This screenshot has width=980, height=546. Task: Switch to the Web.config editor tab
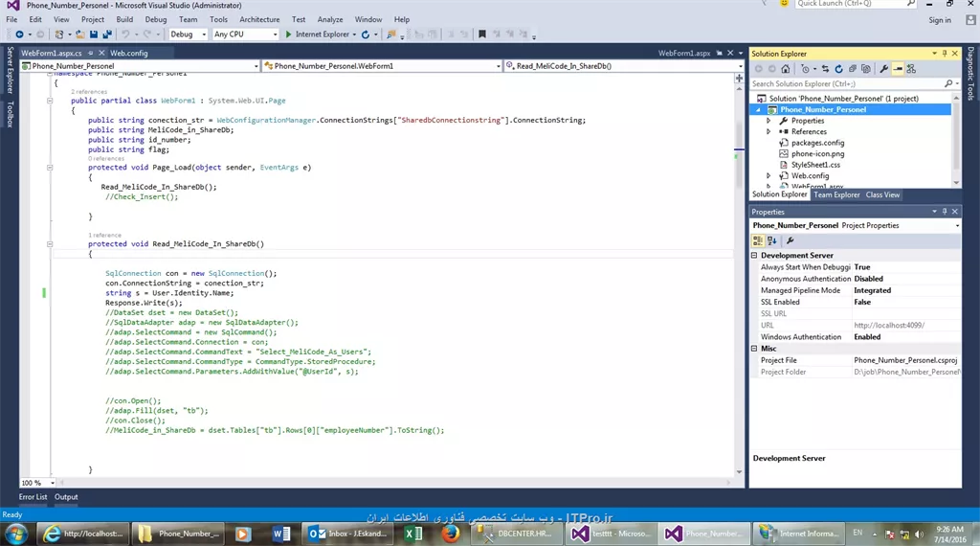click(129, 53)
